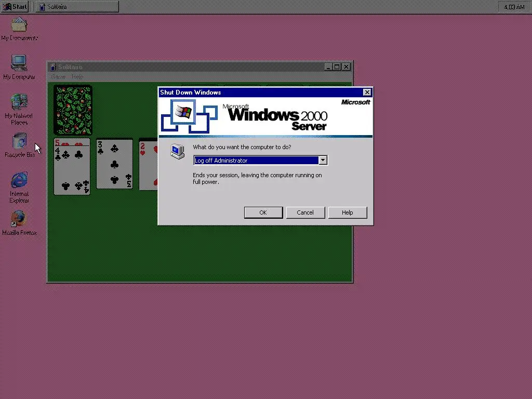The width and height of the screenshot is (532, 399).
Task: Open the Help menu in Solitaire window
Action: point(76,77)
